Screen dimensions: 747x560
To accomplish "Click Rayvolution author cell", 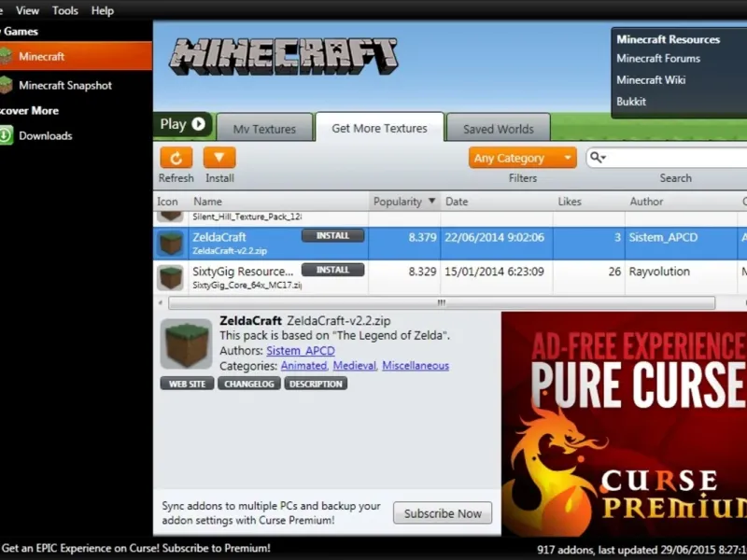I will coord(659,272).
